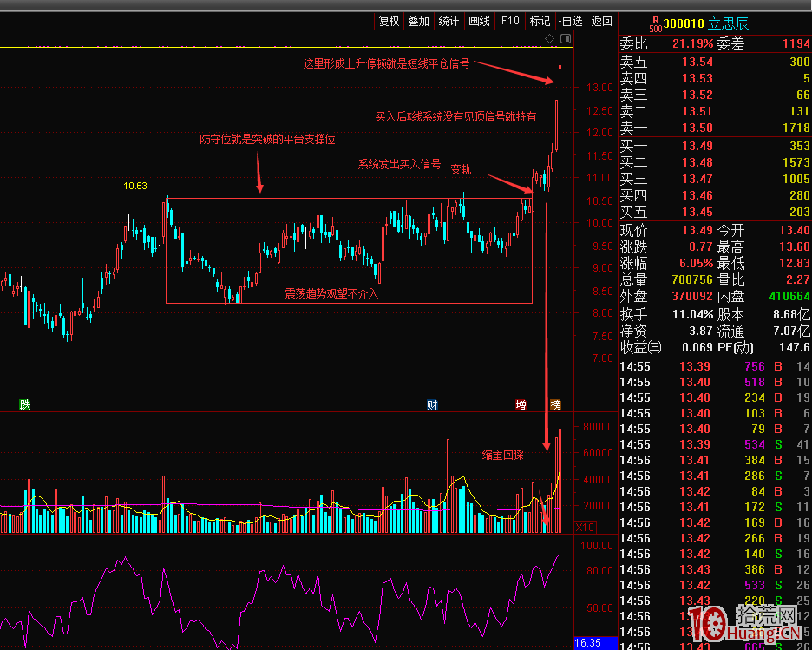Click the X10 volume scale label
The image size is (812, 650).
586,528
